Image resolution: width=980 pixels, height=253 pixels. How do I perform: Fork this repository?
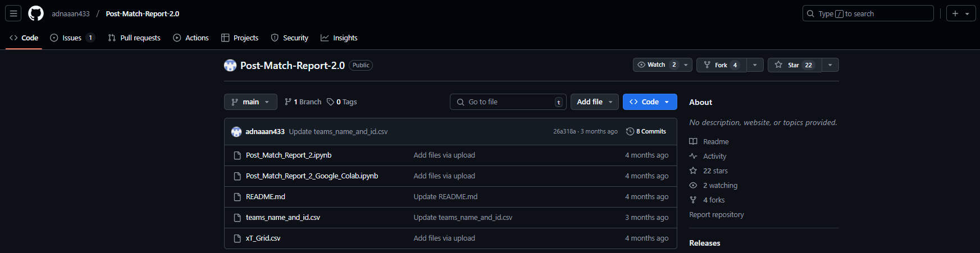click(x=721, y=65)
